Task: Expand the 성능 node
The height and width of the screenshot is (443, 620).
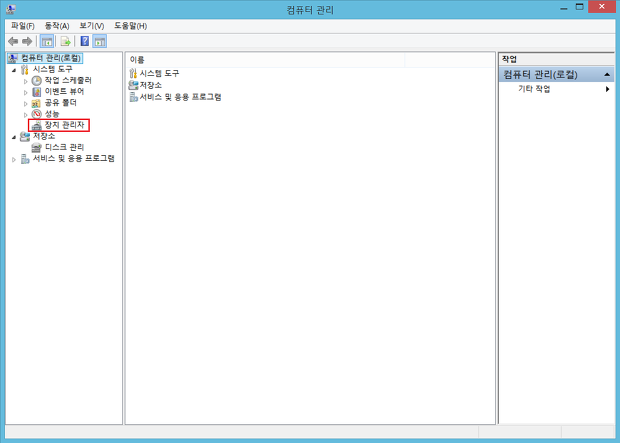Action: click(x=26, y=115)
